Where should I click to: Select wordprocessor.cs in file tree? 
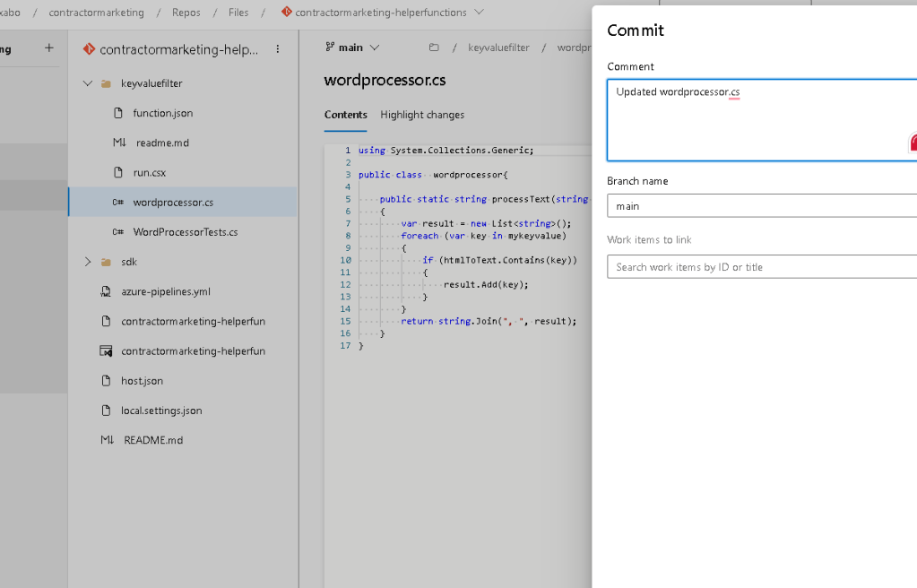(183, 202)
